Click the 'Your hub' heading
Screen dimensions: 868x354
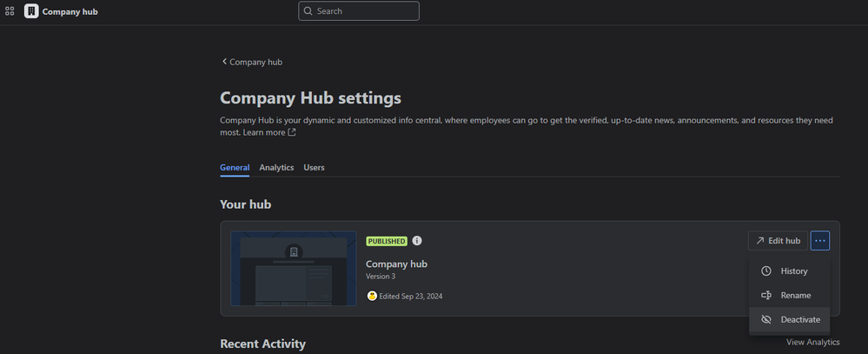(x=245, y=204)
